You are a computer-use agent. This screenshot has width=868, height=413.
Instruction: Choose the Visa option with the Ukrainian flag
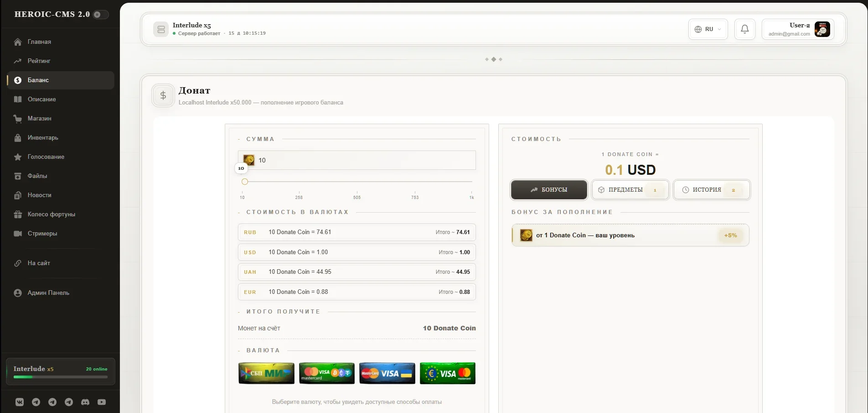click(x=387, y=373)
